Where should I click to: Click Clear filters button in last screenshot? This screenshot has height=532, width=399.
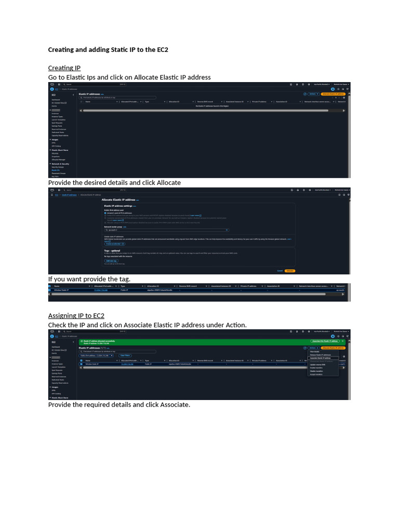tap(125, 355)
